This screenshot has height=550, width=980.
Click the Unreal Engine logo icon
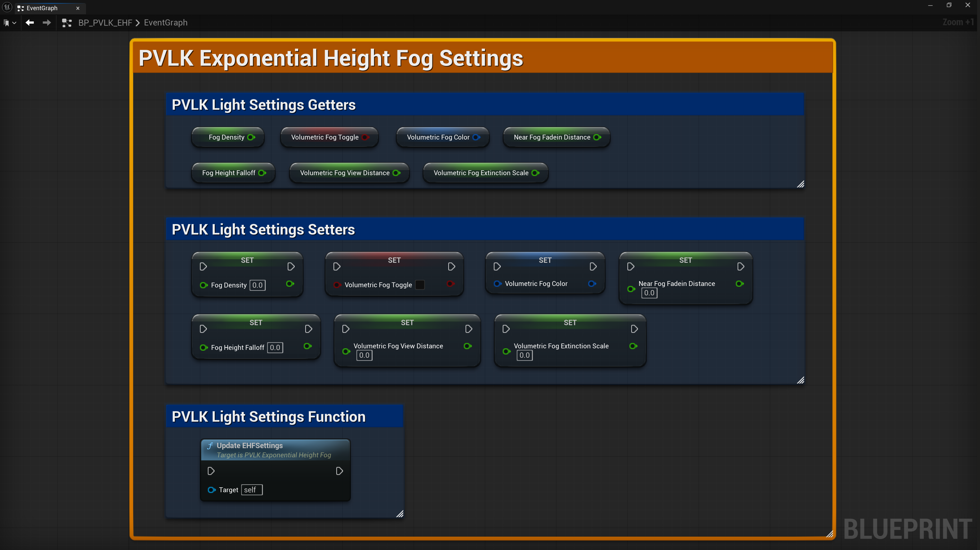(x=7, y=7)
